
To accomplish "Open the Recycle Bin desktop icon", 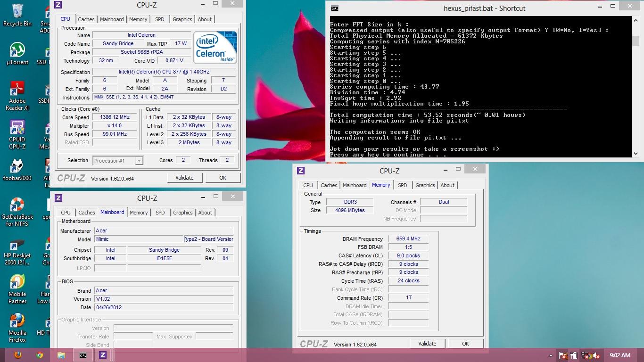I will point(17,15).
